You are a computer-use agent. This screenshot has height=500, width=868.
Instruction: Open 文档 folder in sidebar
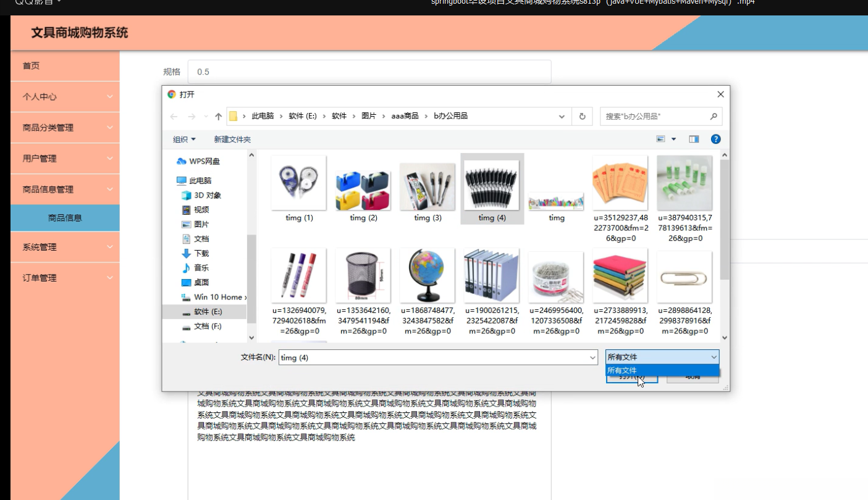(195, 239)
